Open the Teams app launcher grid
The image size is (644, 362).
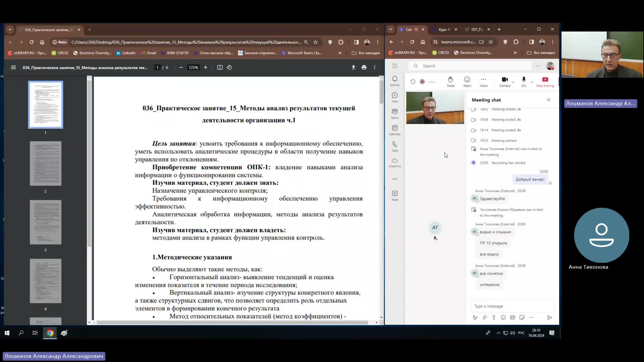click(395, 66)
